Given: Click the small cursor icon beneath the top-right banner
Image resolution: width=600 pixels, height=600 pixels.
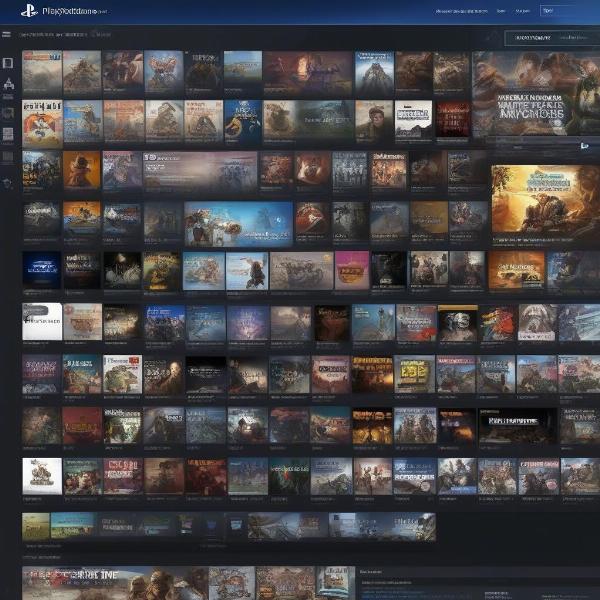Looking at the screenshot, I should coord(584,146).
